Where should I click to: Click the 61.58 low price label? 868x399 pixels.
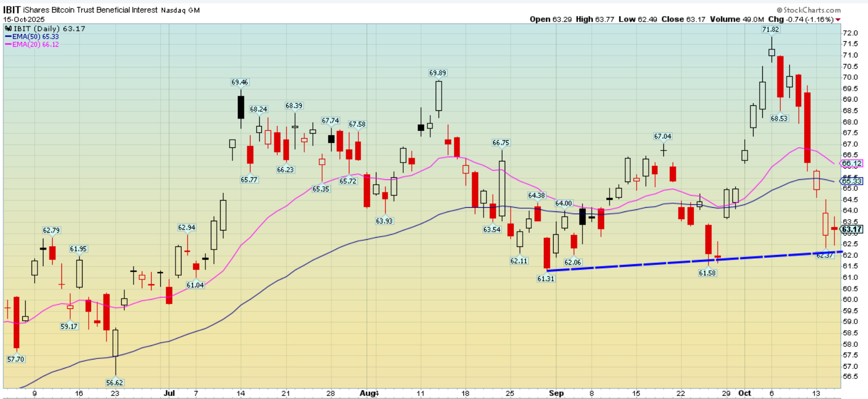coord(707,273)
